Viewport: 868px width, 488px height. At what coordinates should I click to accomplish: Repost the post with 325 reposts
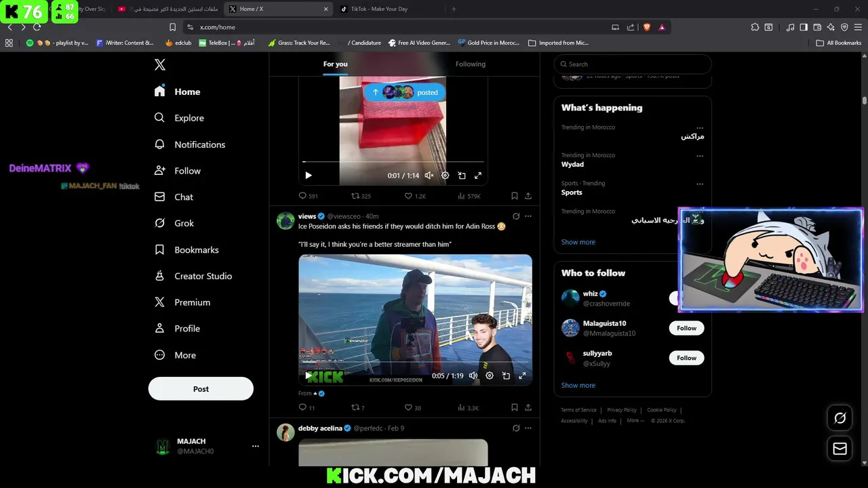361,196
